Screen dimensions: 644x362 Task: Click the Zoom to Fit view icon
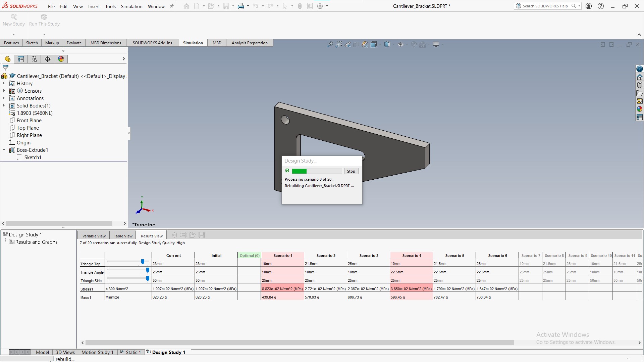(x=330, y=44)
